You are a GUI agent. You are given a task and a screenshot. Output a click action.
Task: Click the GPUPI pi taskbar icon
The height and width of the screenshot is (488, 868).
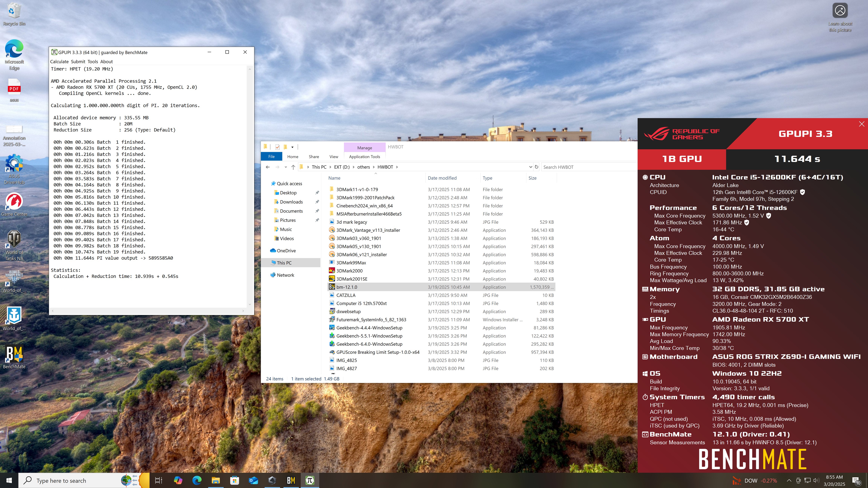(310, 480)
